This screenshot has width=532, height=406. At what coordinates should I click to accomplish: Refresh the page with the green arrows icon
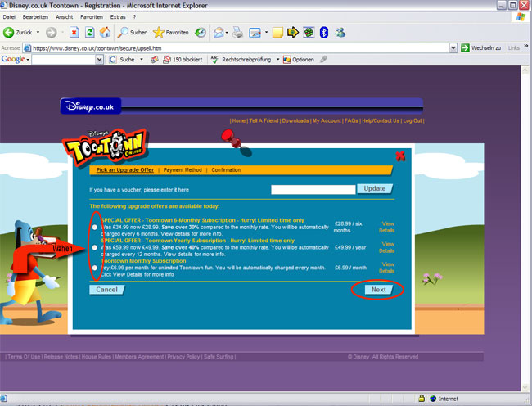coord(89,33)
